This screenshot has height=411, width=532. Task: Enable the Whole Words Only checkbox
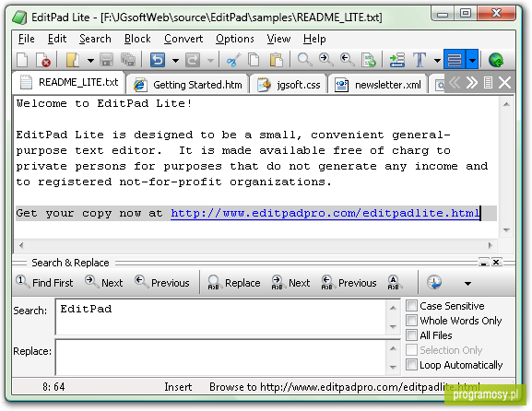(411, 320)
